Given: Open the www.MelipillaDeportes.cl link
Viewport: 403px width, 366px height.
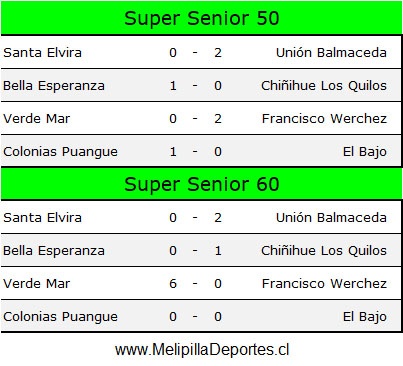Looking at the screenshot, I should [202, 350].
